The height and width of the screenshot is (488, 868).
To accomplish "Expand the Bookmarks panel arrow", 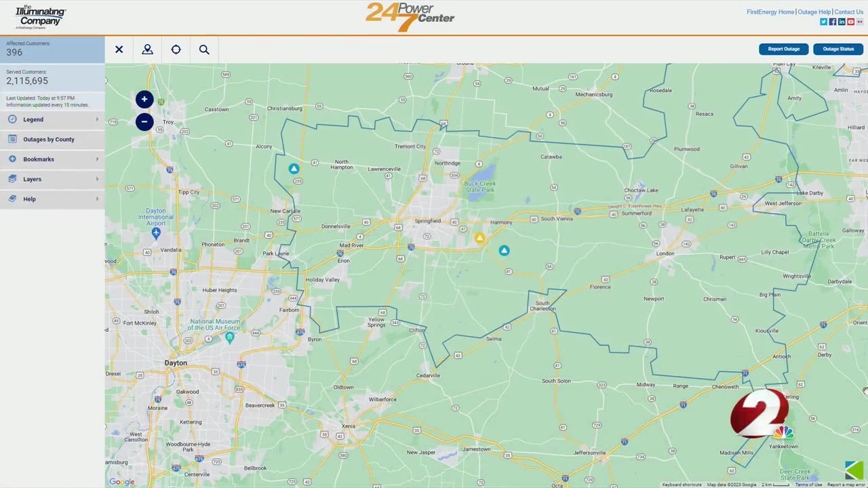I will click(x=97, y=159).
